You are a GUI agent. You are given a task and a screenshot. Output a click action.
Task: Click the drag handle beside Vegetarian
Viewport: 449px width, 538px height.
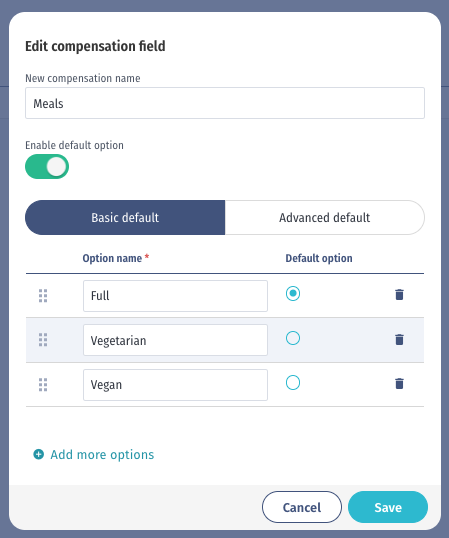[x=43, y=340]
